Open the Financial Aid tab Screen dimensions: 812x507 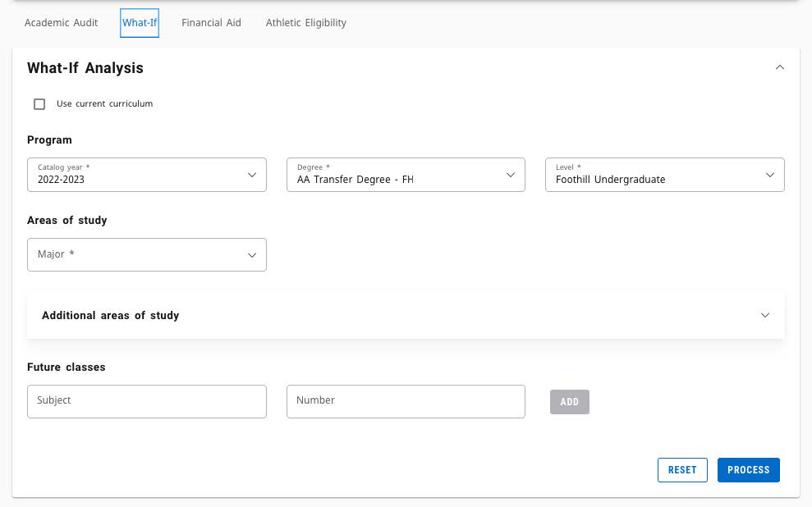click(211, 23)
